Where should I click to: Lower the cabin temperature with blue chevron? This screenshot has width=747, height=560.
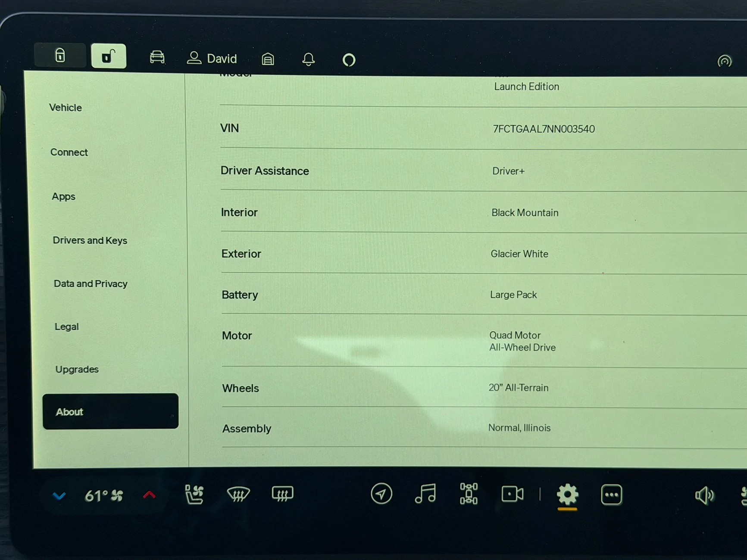[x=59, y=496]
